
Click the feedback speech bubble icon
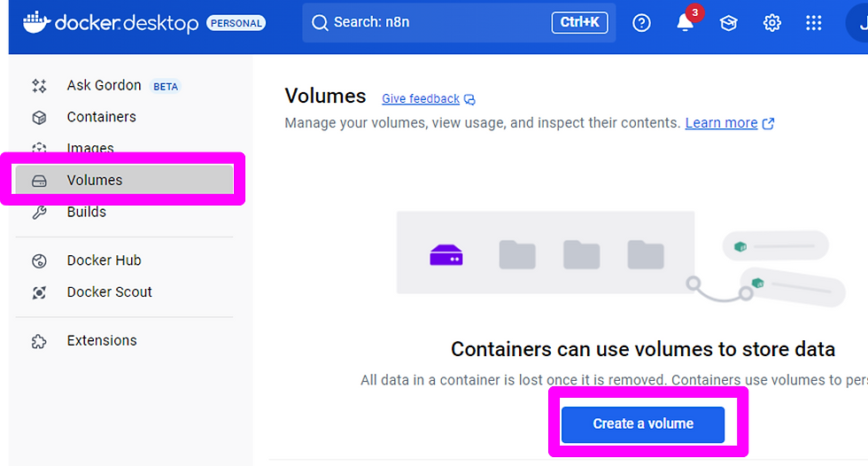point(469,99)
